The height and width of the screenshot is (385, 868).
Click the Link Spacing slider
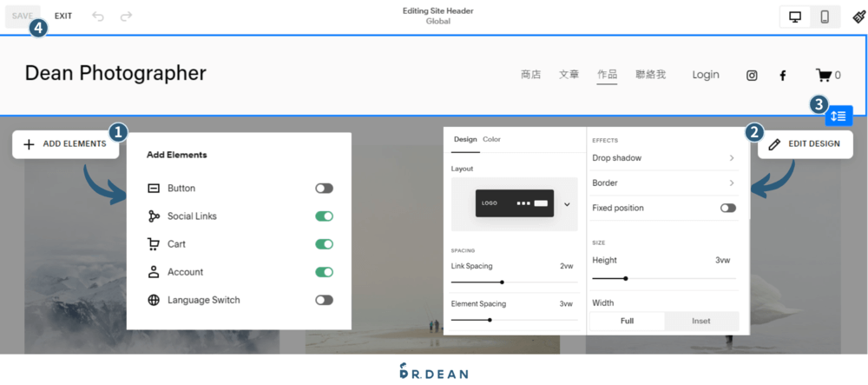point(514,282)
